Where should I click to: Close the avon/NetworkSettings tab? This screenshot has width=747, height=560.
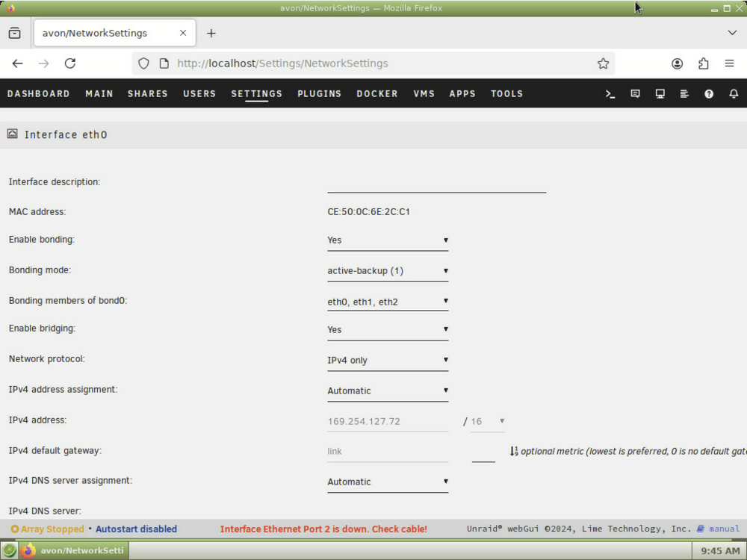183,33
